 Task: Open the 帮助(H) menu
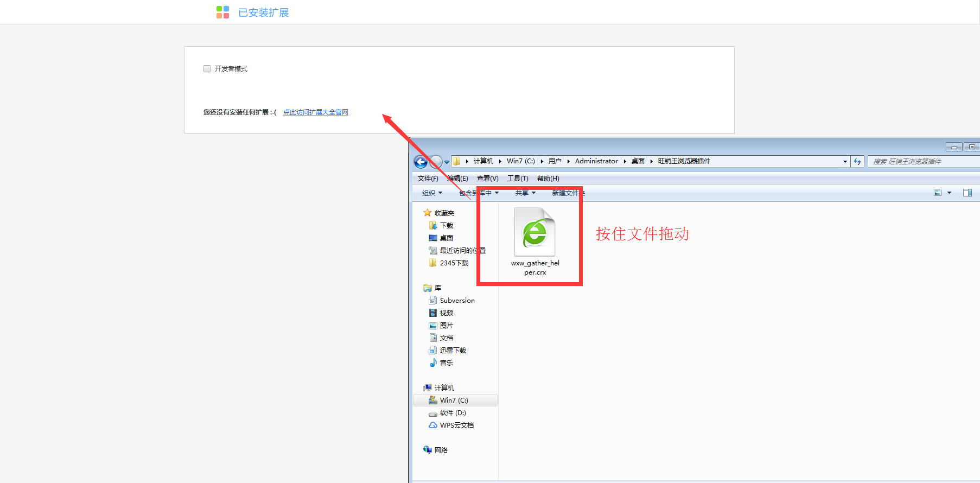click(548, 179)
